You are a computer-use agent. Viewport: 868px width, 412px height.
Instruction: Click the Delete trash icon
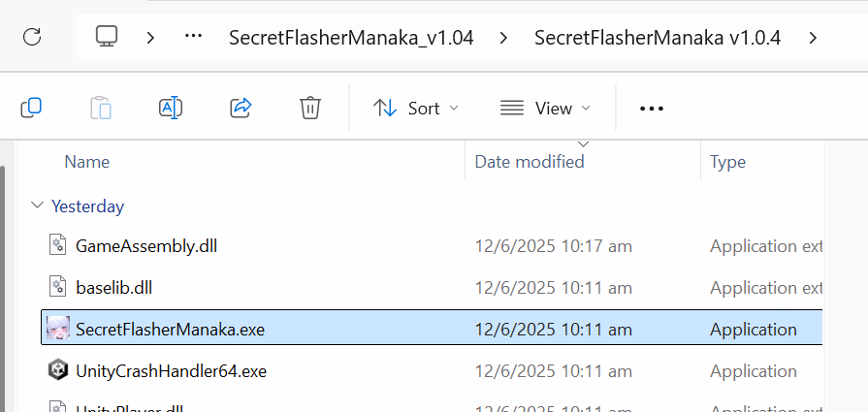[310, 108]
